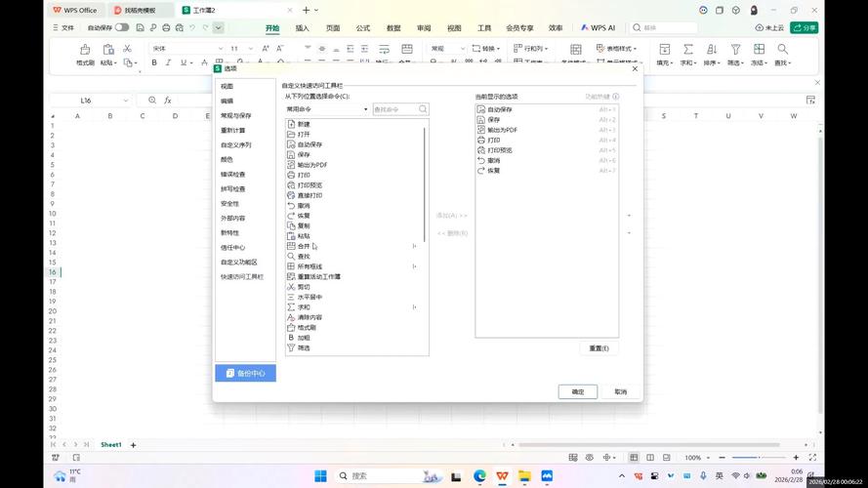Switch to the 数据 ribbon tab

[x=393, y=27]
